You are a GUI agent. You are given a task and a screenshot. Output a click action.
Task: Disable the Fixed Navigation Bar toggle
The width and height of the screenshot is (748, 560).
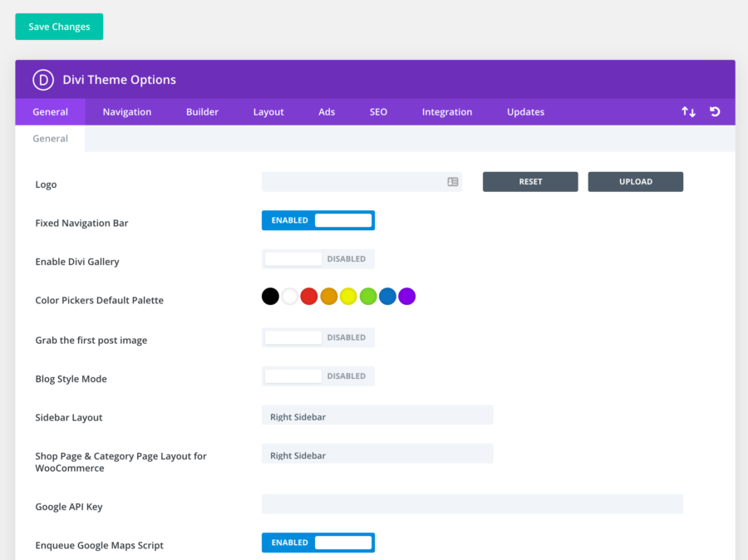click(318, 220)
